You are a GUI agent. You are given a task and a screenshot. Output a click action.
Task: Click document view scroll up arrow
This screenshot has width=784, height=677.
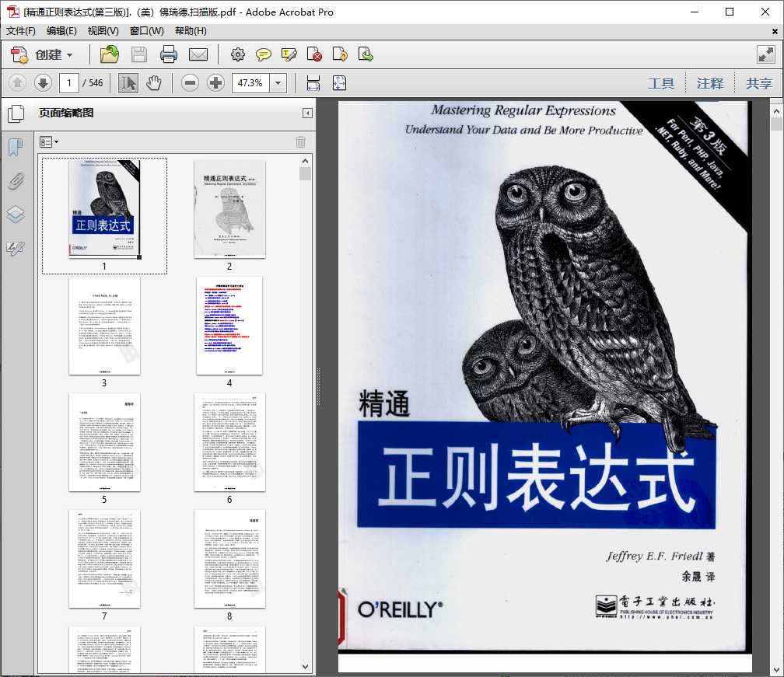[x=776, y=111]
